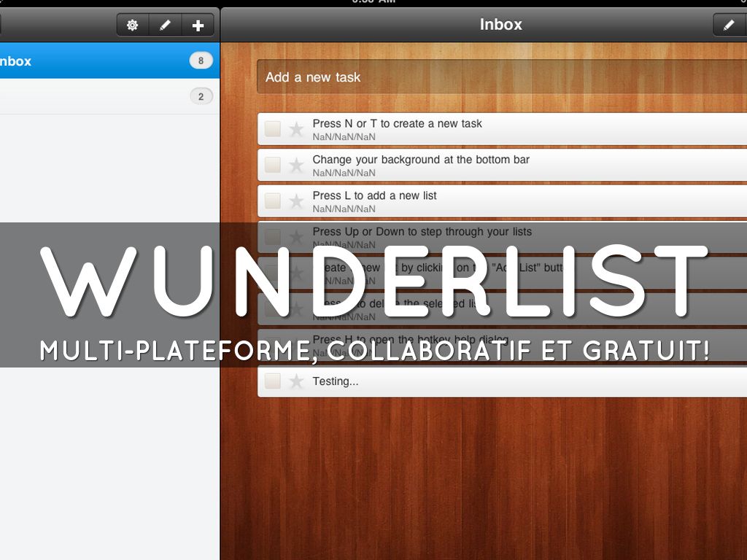Open the 'Change your background at the bottom bar' text
Viewport: 747px width, 560px height.
[421, 160]
